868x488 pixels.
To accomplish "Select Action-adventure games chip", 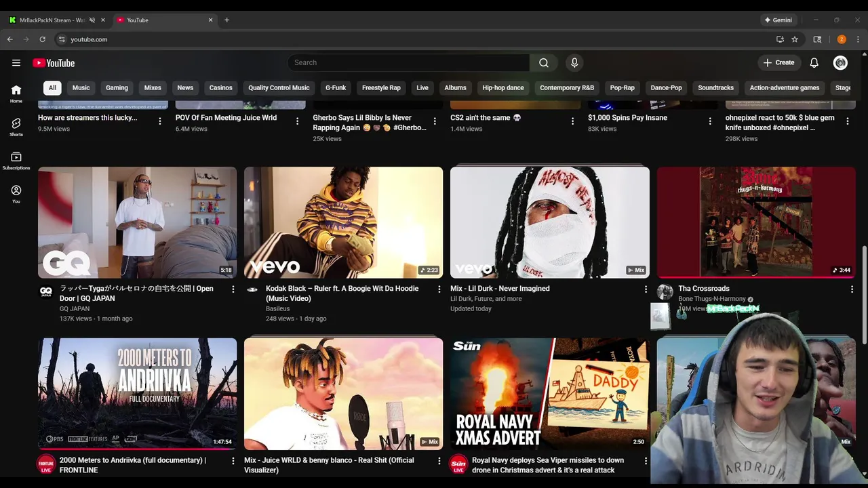I will tap(785, 87).
